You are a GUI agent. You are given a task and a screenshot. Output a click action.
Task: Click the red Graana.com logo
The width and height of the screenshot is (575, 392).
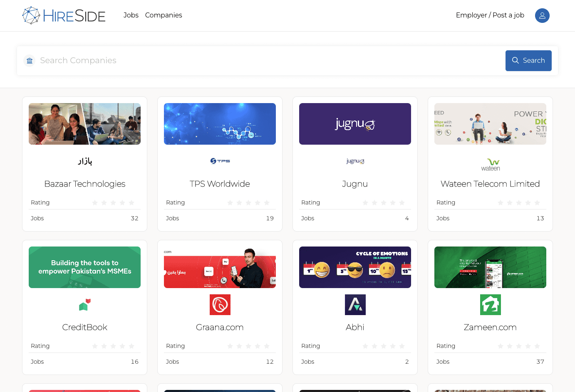(220, 305)
